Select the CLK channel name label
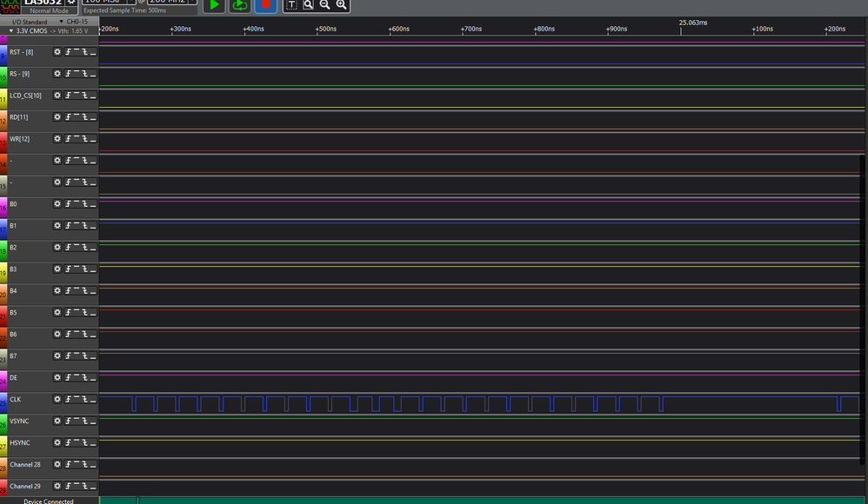 (x=15, y=399)
